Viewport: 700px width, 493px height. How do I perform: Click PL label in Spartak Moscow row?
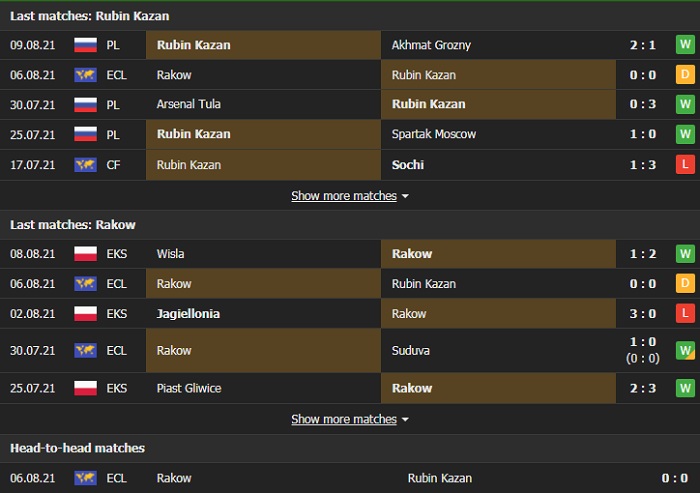(113, 134)
